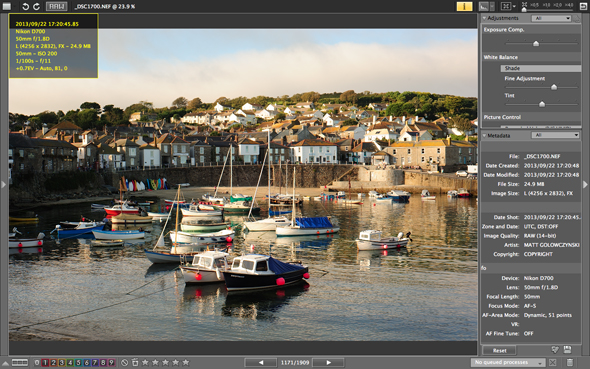Adjust the zoom slider handle

point(524,10)
